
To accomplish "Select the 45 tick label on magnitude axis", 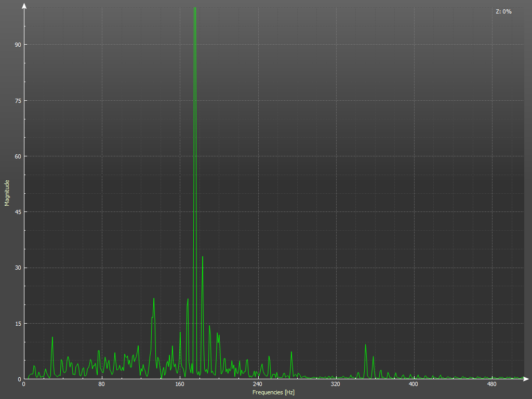I will click(18, 212).
